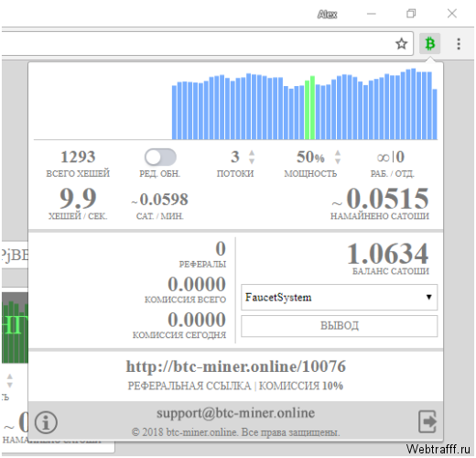Click the ∞|0 work/rest setting

pos(391,157)
